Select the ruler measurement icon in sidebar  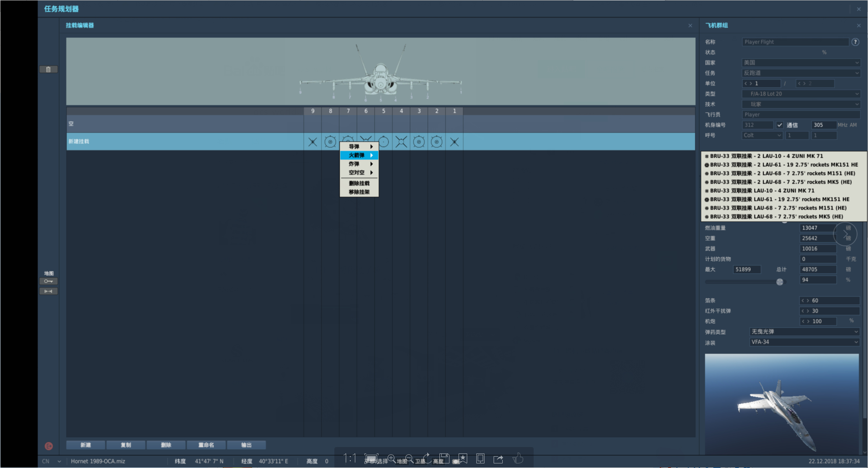(48, 291)
